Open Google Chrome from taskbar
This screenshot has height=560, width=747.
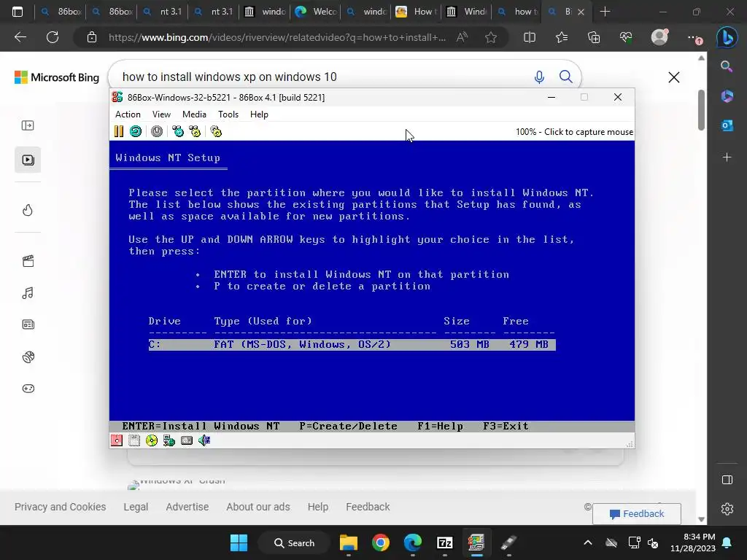(381, 542)
